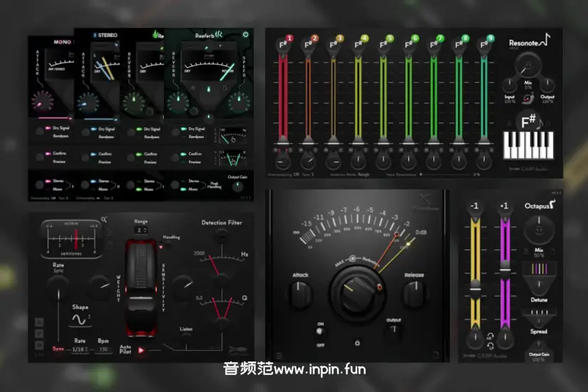This screenshot has width=588, height=392.
Task: Click the magnifier icon beside semitones display
Action: tap(105, 220)
